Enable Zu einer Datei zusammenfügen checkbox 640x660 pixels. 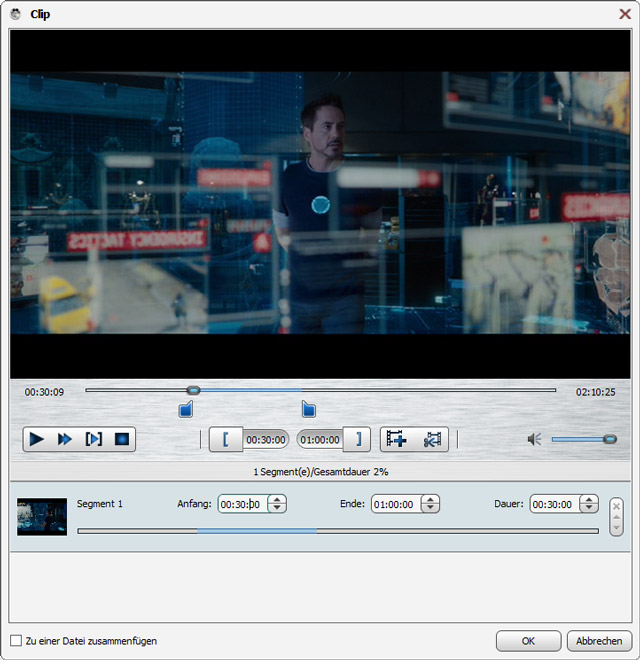(x=16, y=641)
